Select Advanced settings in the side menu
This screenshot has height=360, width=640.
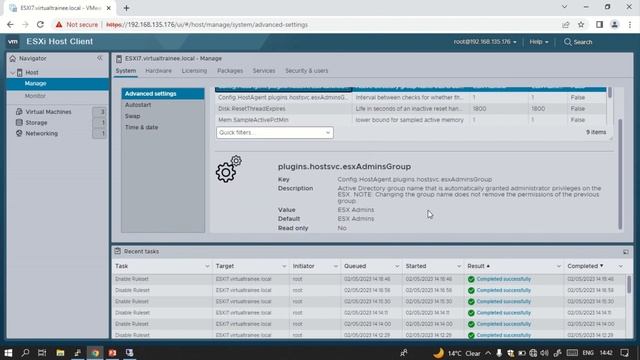[163, 93]
